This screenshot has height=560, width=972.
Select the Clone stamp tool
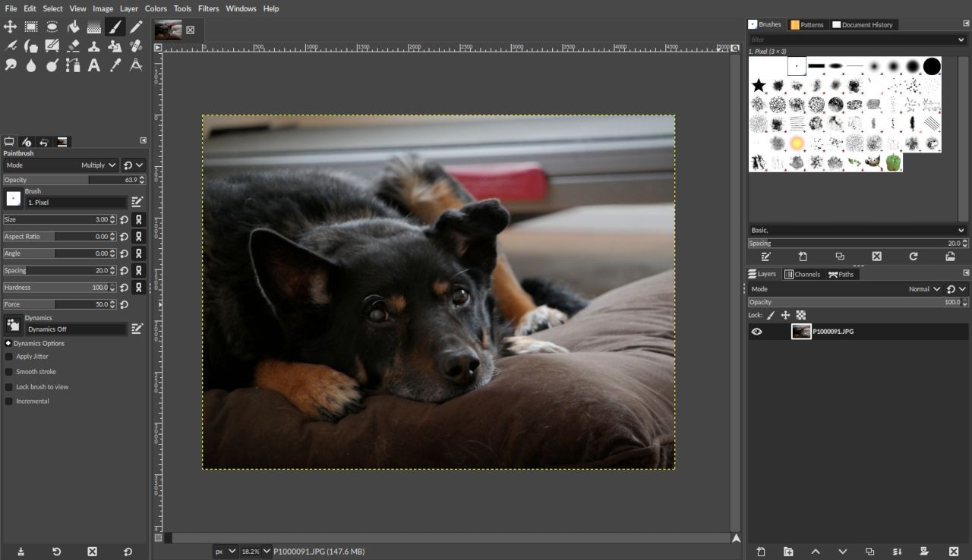[94, 46]
